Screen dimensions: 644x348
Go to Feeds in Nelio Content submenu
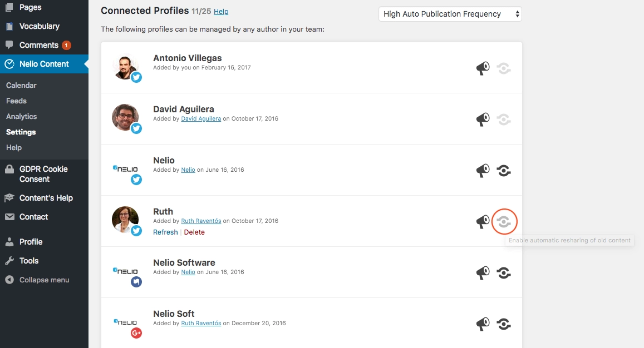[16, 101]
